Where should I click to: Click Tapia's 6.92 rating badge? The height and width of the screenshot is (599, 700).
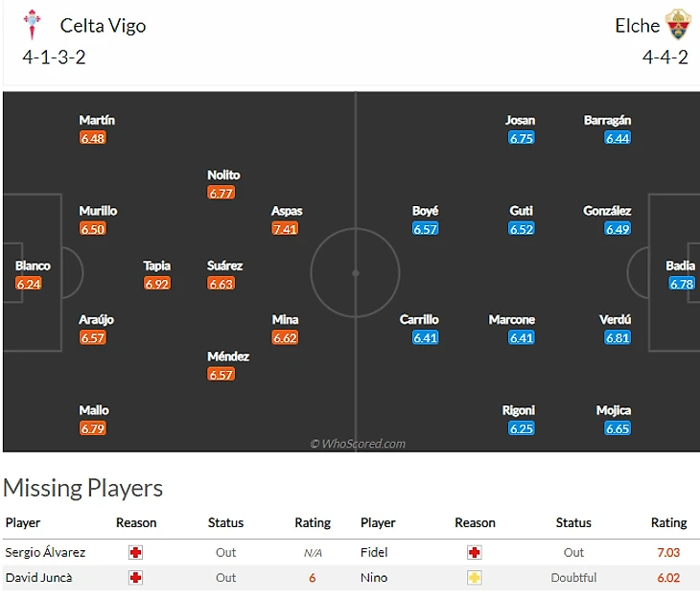pos(156,284)
